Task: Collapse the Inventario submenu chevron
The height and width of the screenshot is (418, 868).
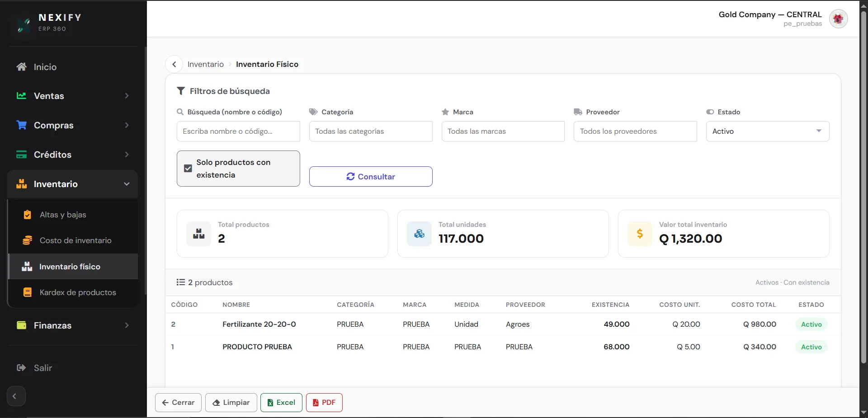Action: coord(127,184)
